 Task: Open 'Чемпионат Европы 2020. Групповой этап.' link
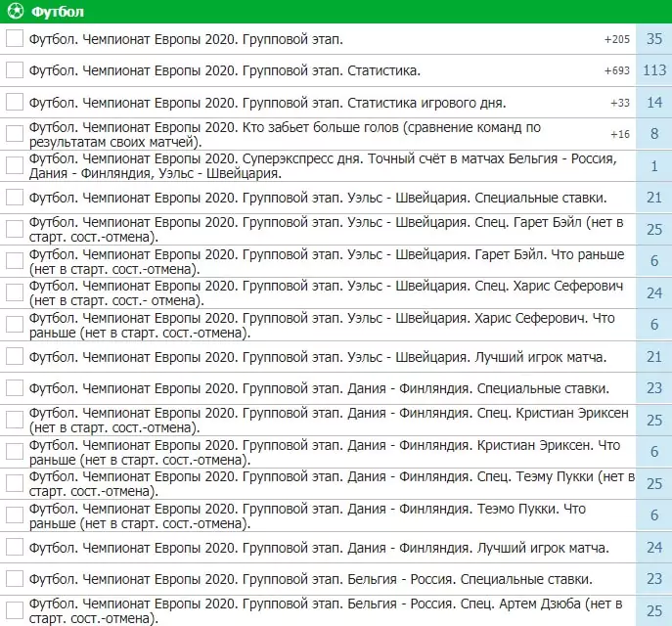186,39
